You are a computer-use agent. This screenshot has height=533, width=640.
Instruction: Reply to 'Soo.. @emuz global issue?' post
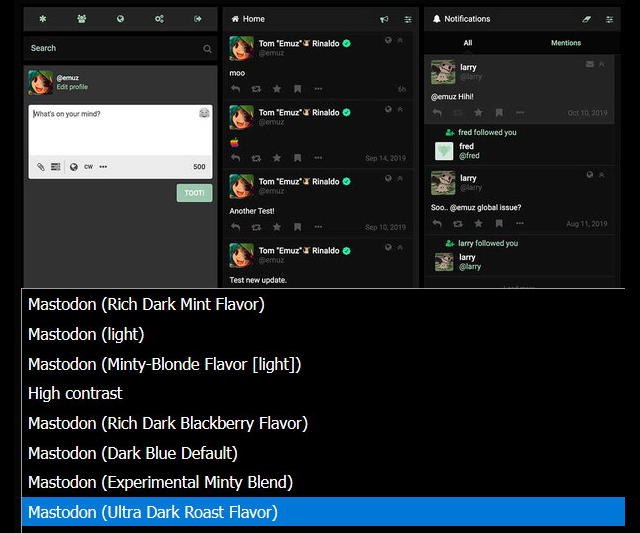tap(437, 223)
